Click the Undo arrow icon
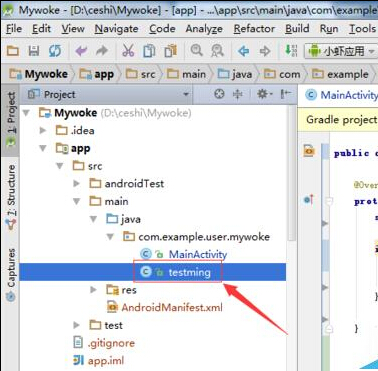The image size is (378, 371). pos(81,51)
